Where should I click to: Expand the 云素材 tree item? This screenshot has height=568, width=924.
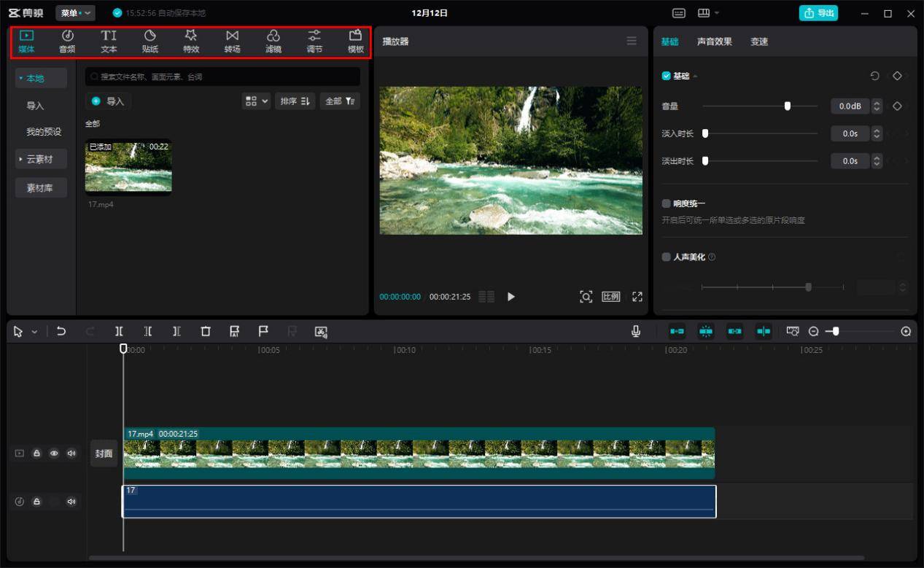tap(41, 159)
